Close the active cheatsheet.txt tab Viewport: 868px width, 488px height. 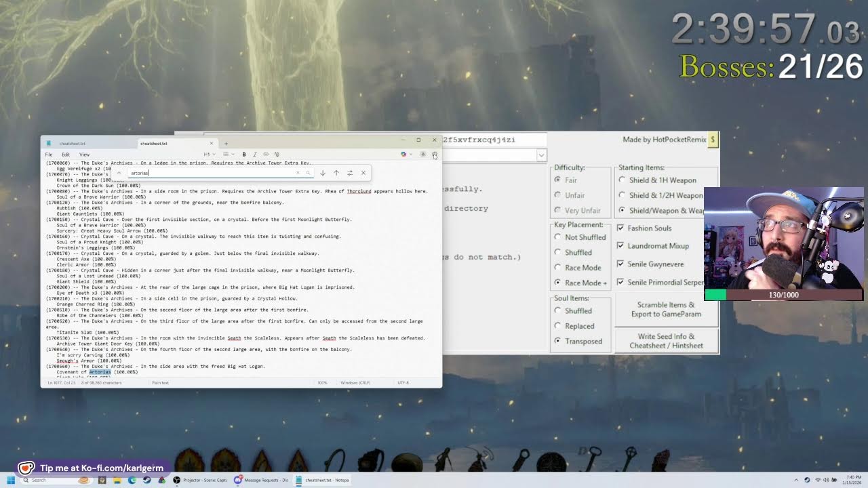(211, 143)
